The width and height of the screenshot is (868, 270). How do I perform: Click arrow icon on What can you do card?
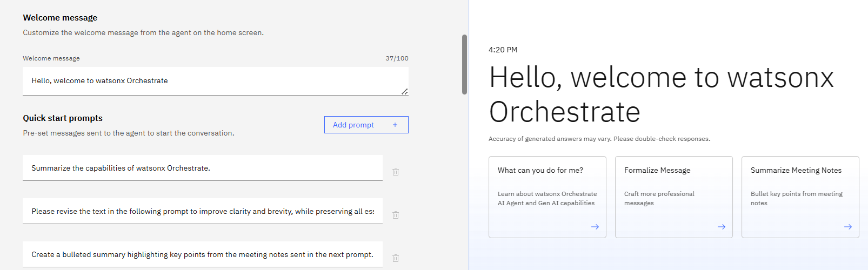pyautogui.click(x=595, y=227)
